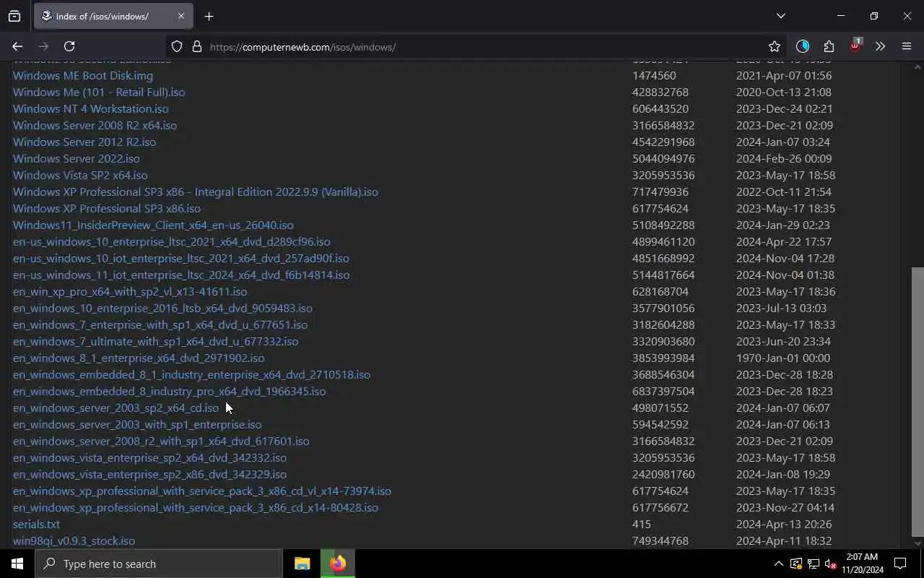This screenshot has width=924, height=578.
Task: Download en-us_windows_11_iot_enterprise_ltsc_2024 iso
Action: click(x=181, y=275)
